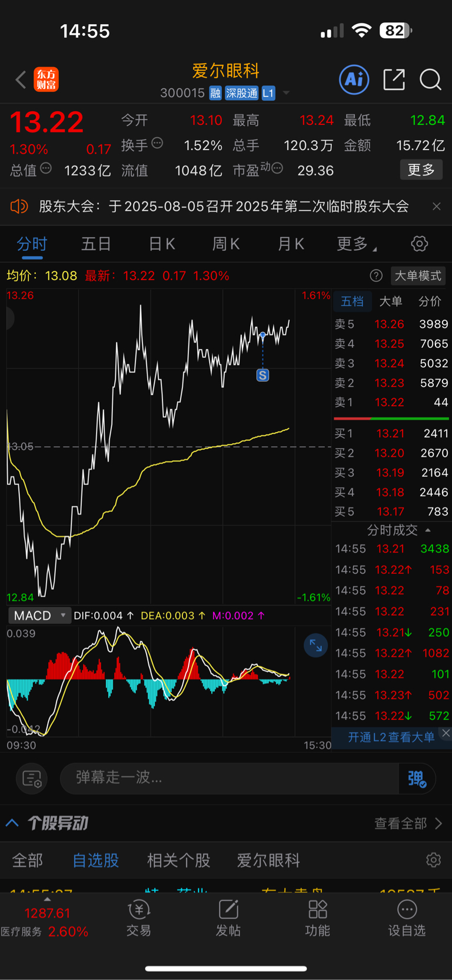Viewport: 452px width, 980px height.
Task: Tap the 融 margin badge
Action: click(x=215, y=93)
